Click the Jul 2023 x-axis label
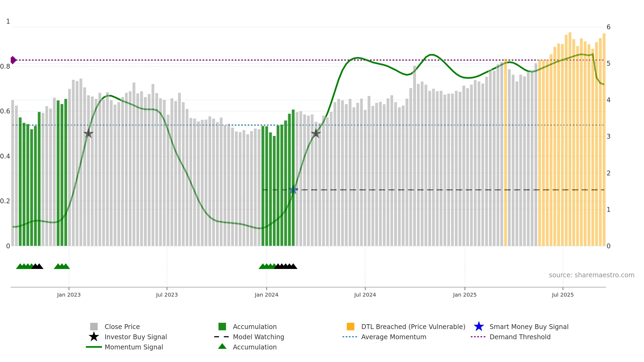This screenshot has height=362, width=644. 167,295
